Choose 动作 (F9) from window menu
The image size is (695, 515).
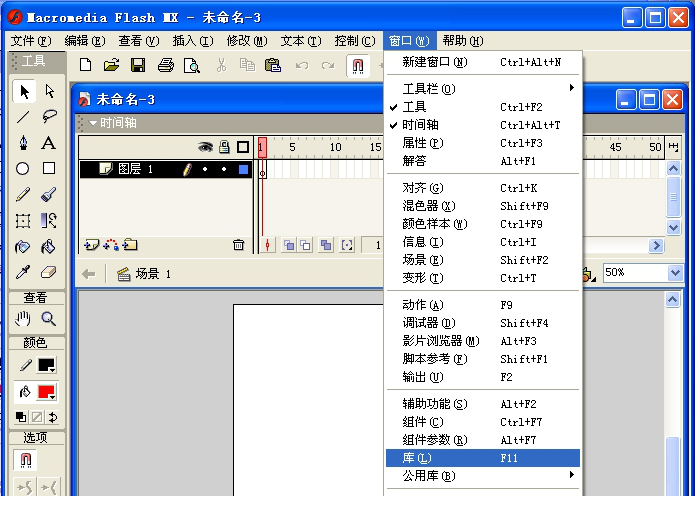coord(483,305)
